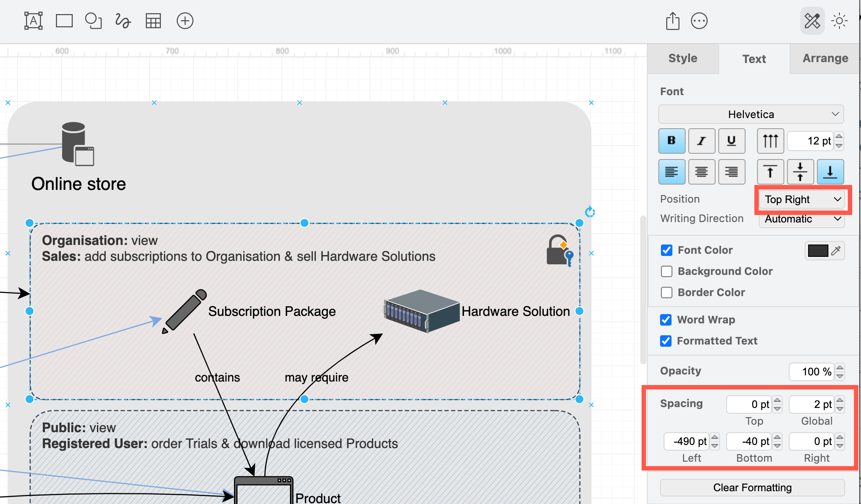Image resolution: width=861 pixels, height=504 pixels.
Task: Apply bottom vertical text alignment
Action: [830, 172]
